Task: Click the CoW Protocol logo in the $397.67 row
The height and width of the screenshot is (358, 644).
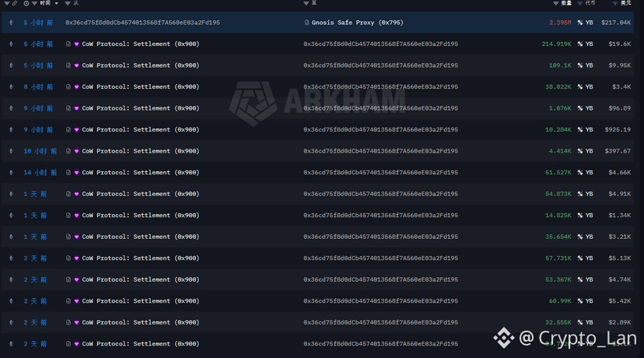Action: tap(76, 151)
